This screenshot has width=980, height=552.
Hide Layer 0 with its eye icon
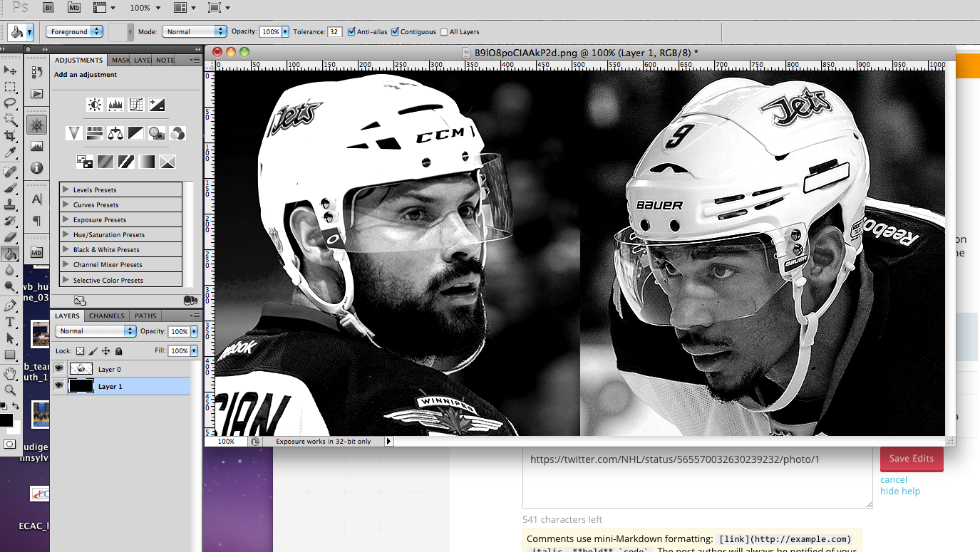(59, 368)
